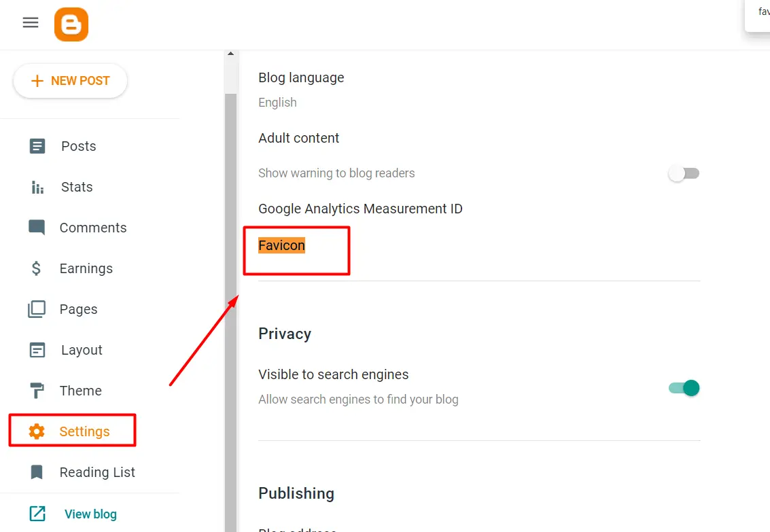
Task: Click Visible to search engines label
Action: pyautogui.click(x=334, y=374)
